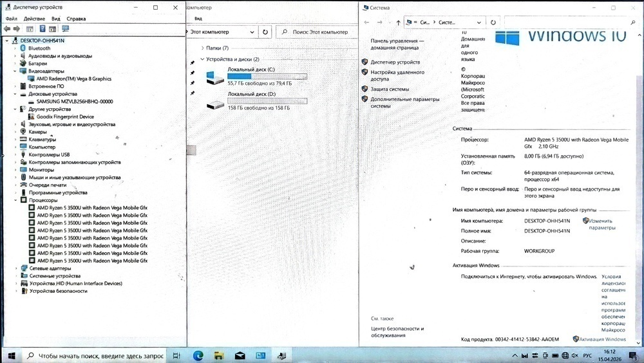Open the Mail app on taskbar

point(240,355)
